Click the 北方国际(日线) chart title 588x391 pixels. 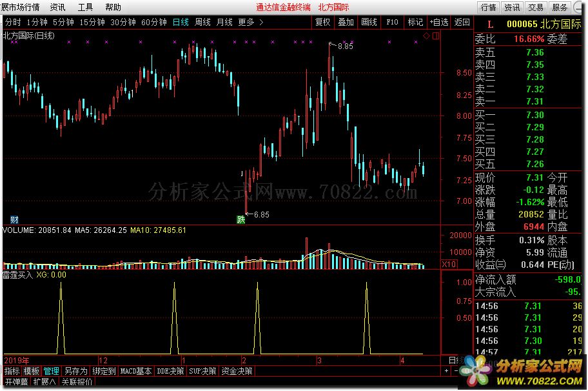[x=29, y=35]
